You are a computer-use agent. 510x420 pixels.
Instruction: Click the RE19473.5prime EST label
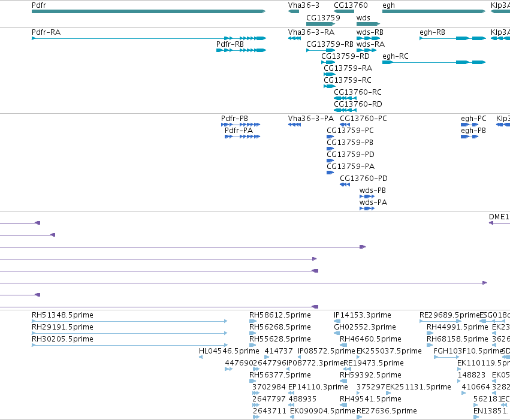[x=374, y=364]
